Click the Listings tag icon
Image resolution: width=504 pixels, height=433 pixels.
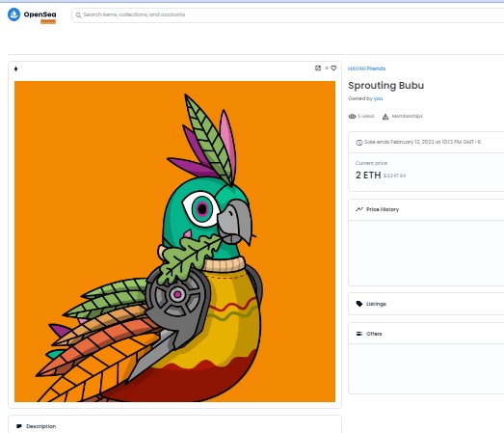(x=359, y=304)
